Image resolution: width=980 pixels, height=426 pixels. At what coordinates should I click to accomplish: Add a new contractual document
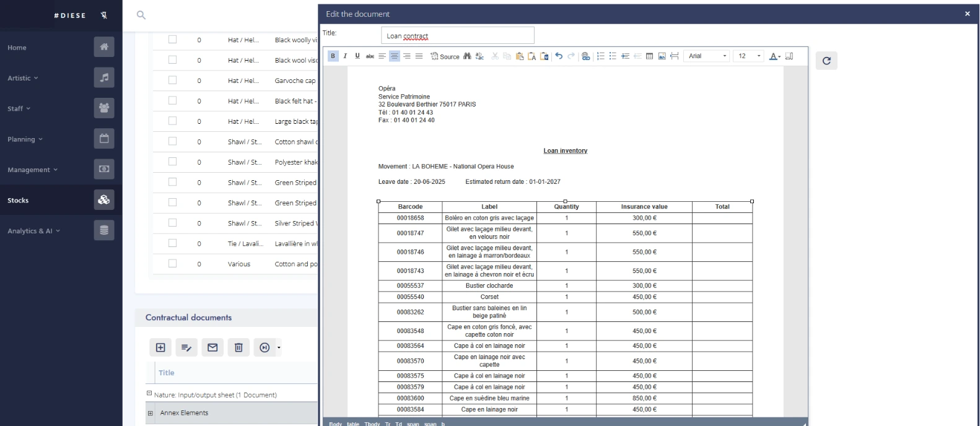pos(160,347)
